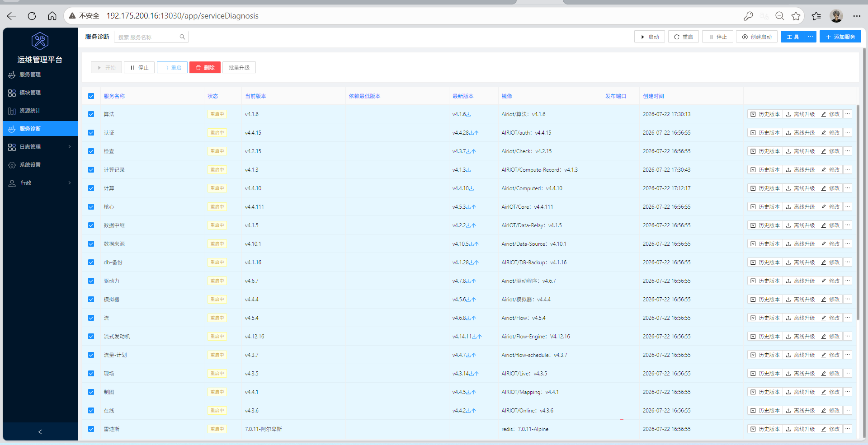Click the red 删除 button
This screenshot has height=445, width=868.
pos(205,68)
